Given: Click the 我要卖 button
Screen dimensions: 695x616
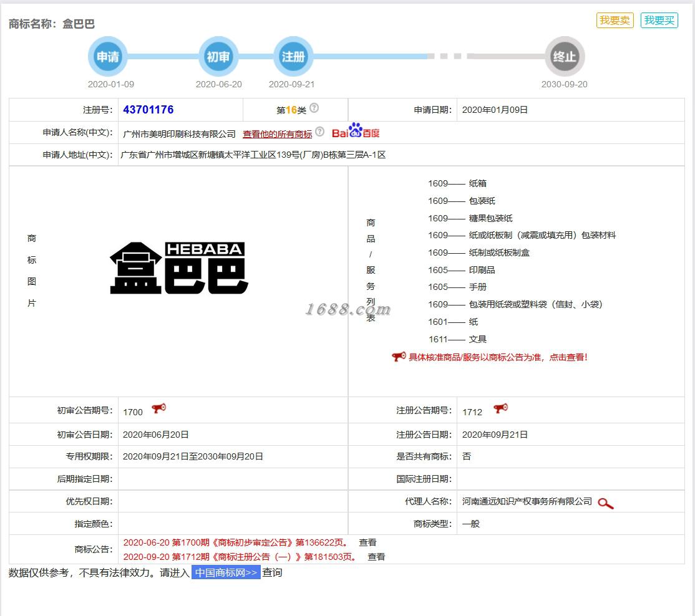Looking at the screenshot, I should pyautogui.click(x=615, y=21).
